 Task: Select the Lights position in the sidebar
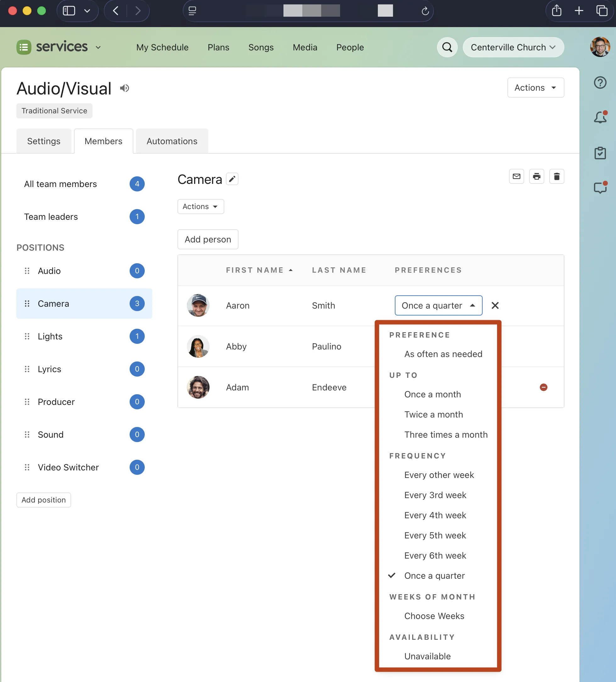(x=50, y=336)
